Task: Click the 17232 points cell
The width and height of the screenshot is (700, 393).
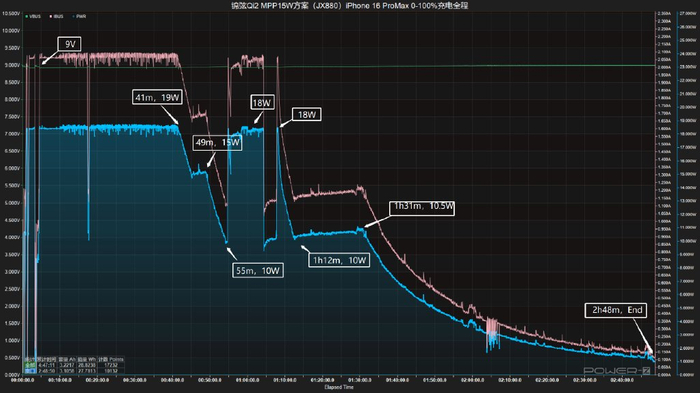Action: coord(111,365)
